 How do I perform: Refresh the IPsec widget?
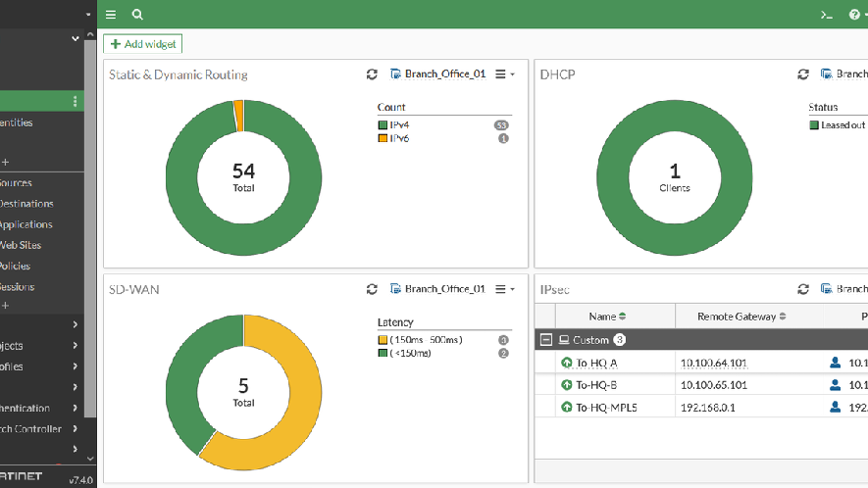tap(803, 289)
